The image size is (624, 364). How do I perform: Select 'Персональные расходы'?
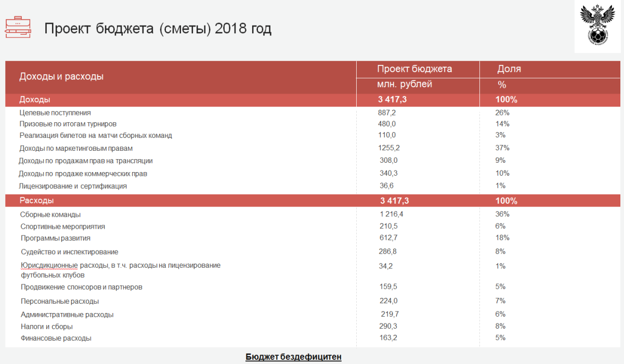pyautogui.click(x=60, y=301)
